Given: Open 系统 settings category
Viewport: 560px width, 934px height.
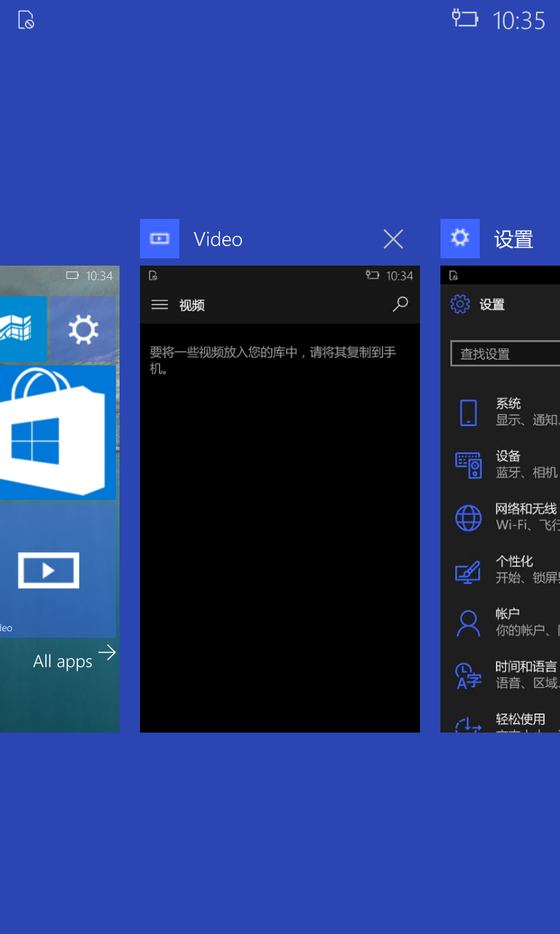Looking at the screenshot, I should 509,412.
